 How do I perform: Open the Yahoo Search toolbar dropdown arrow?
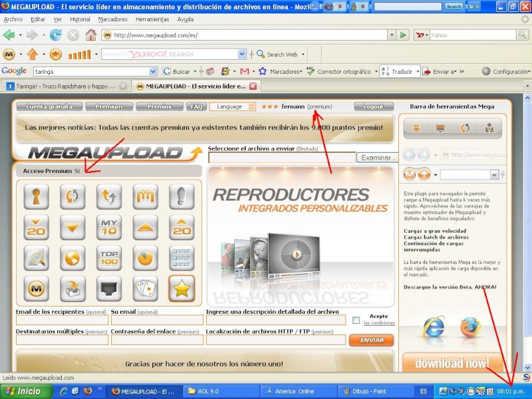(x=241, y=54)
